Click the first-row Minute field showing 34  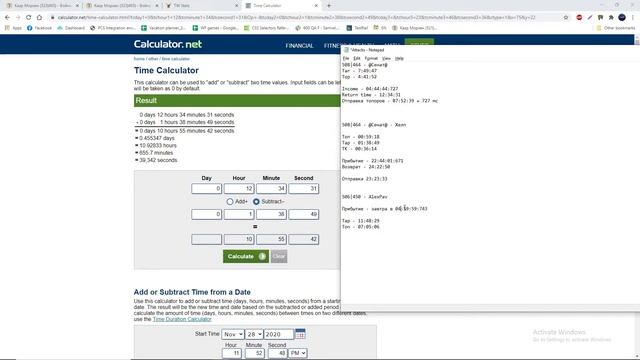tap(271, 189)
